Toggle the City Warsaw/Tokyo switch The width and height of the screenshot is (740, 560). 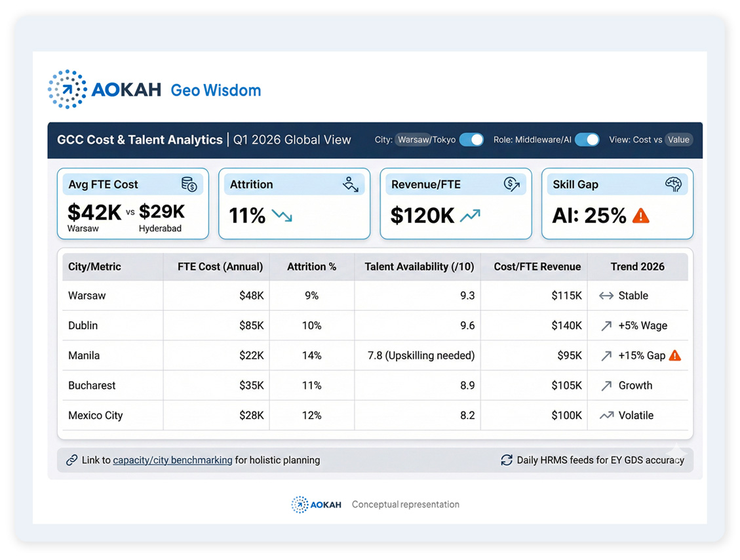pos(471,140)
